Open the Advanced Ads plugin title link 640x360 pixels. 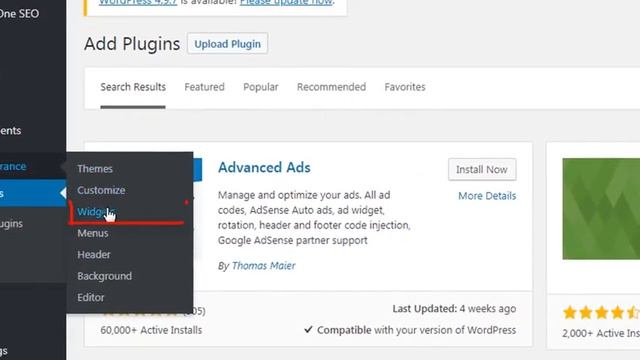(264, 167)
